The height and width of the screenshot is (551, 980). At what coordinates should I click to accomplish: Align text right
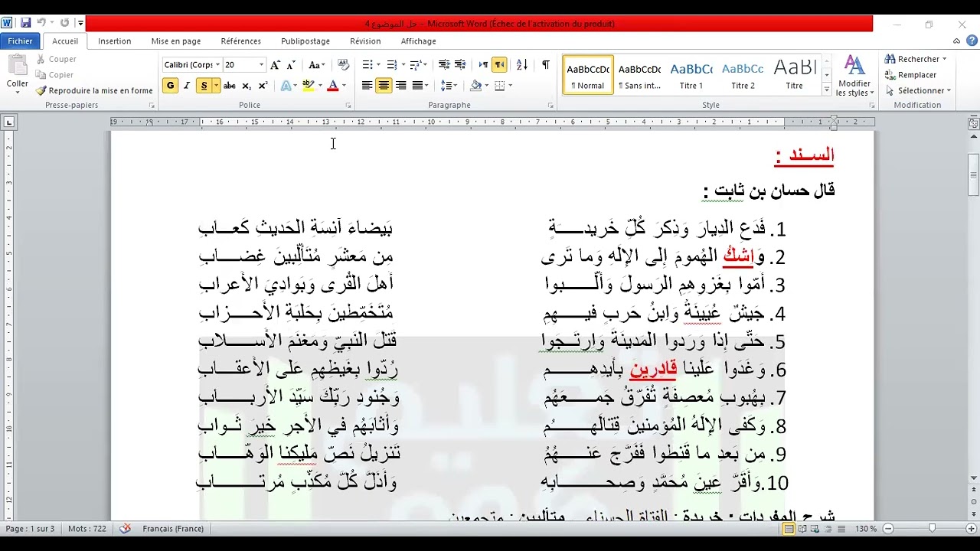click(400, 86)
